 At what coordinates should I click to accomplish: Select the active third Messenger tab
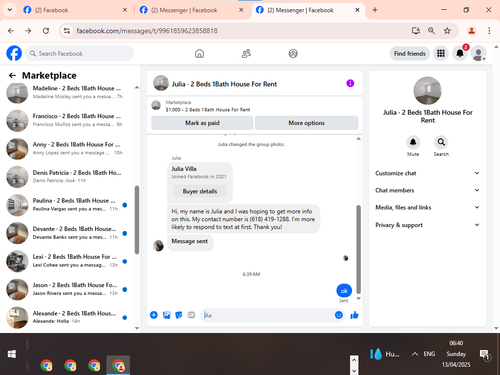307,10
